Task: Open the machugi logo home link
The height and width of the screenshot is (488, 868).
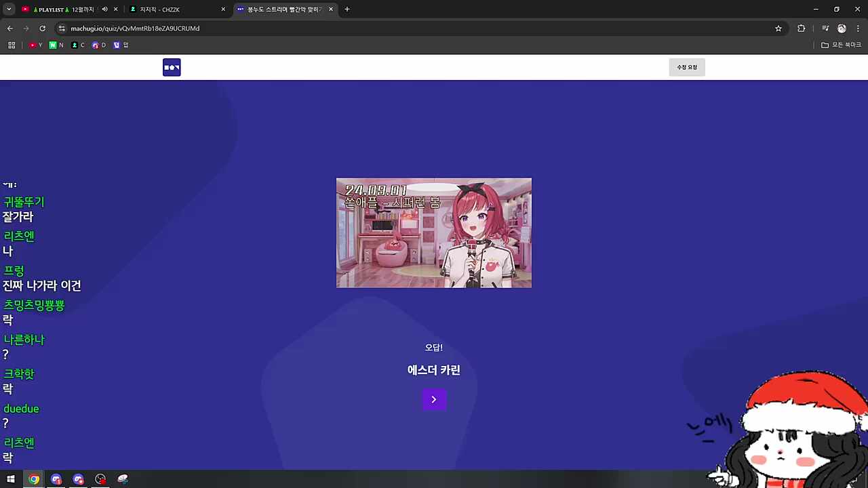Action: coord(172,67)
